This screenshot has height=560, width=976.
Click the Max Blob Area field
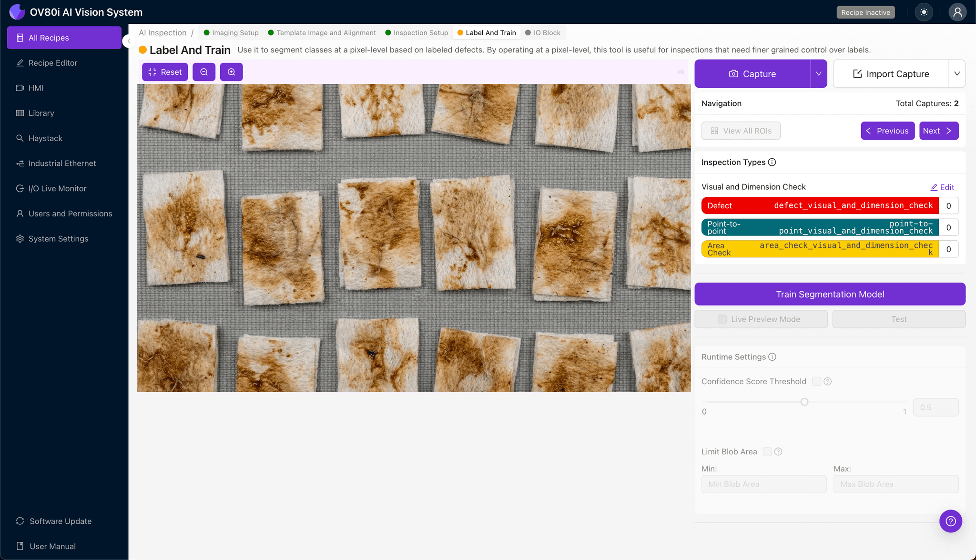pyautogui.click(x=896, y=484)
